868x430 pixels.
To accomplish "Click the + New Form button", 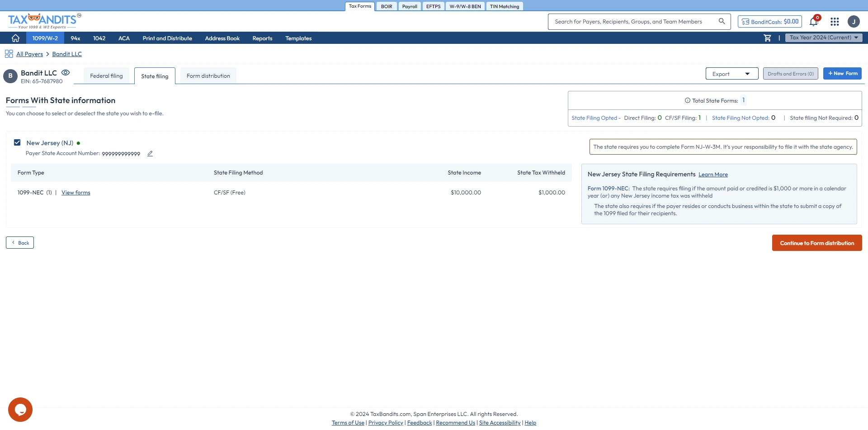I will pos(842,73).
